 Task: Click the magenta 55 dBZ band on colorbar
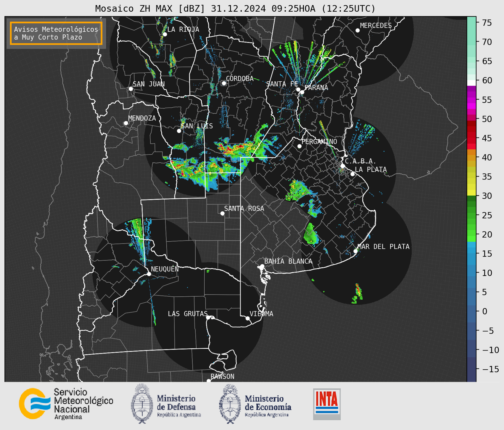(471, 100)
